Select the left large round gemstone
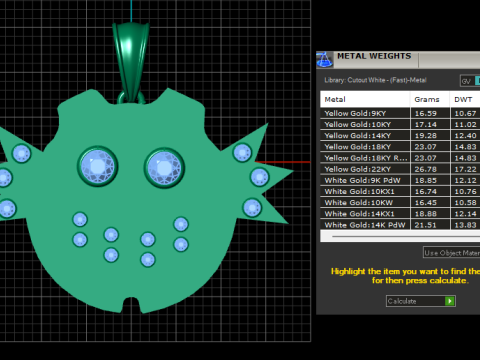Screen dimensions: 480x360 98,166
